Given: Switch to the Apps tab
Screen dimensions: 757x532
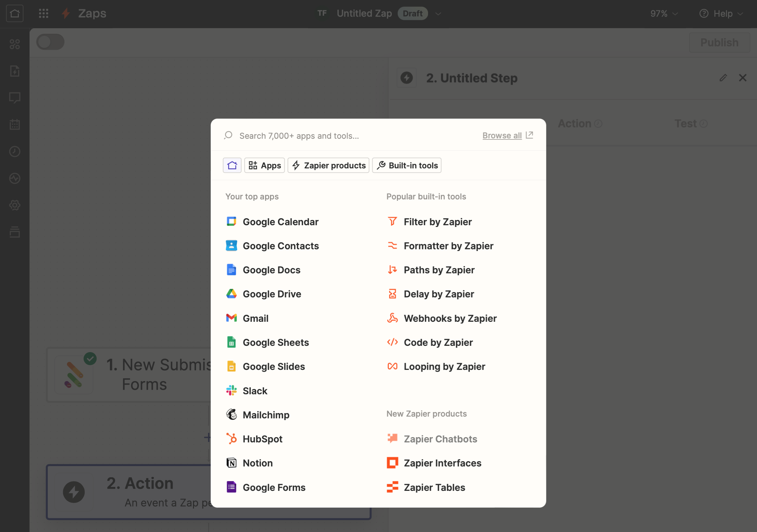Looking at the screenshot, I should point(264,165).
